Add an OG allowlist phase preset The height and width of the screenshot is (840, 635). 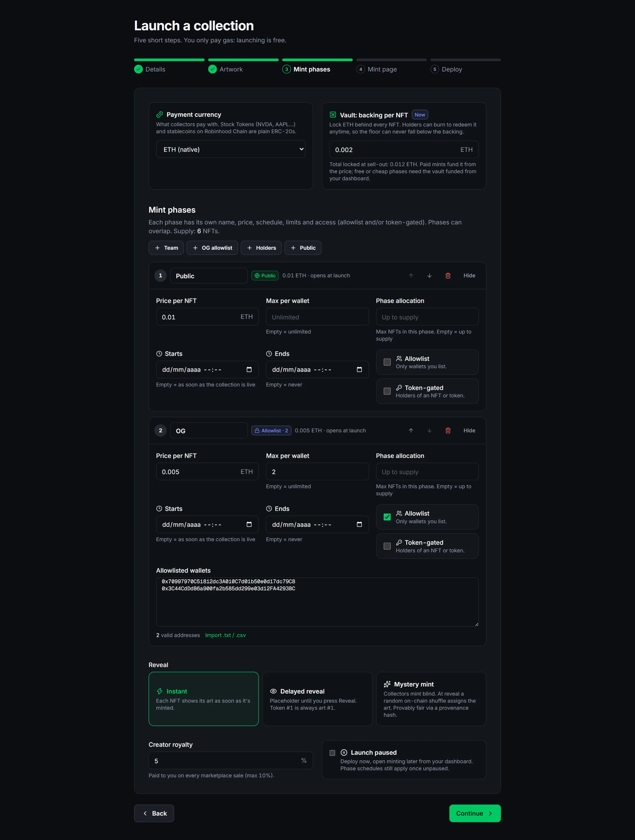click(212, 248)
